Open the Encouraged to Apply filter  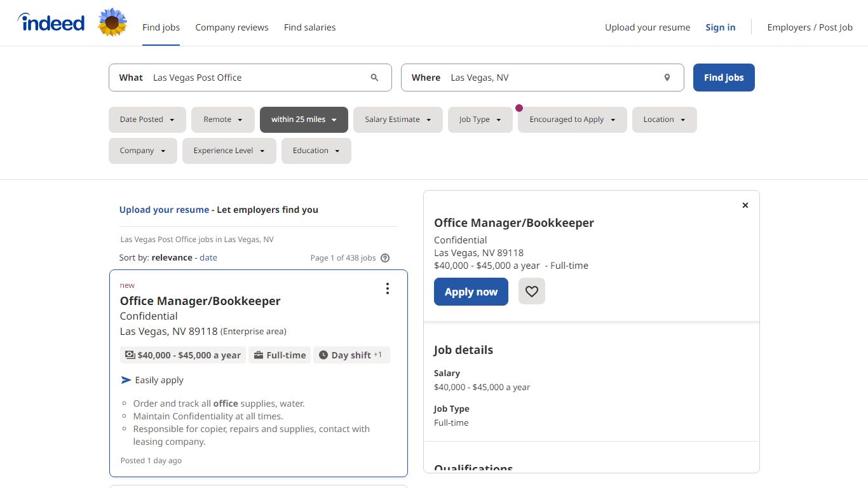pyautogui.click(x=573, y=119)
